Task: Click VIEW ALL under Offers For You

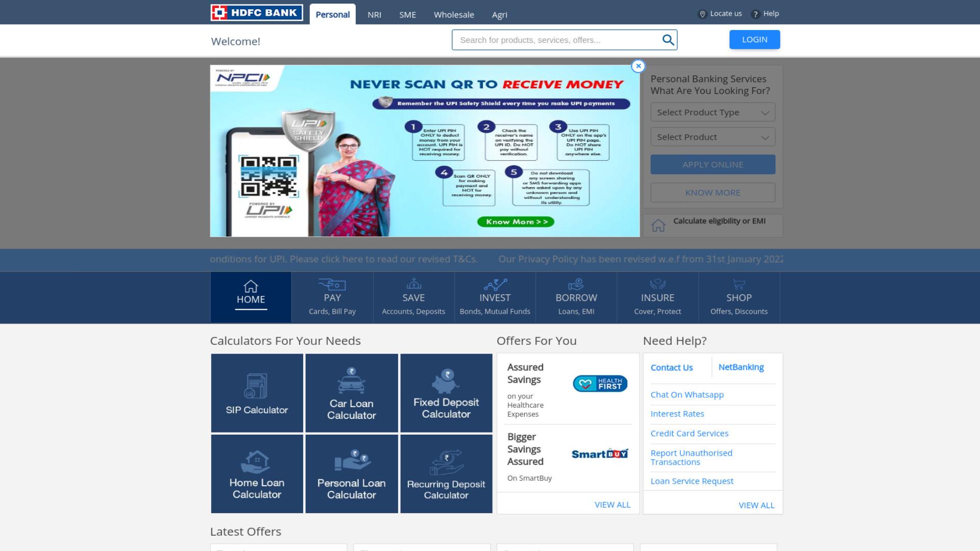Action: tap(612, 505)
